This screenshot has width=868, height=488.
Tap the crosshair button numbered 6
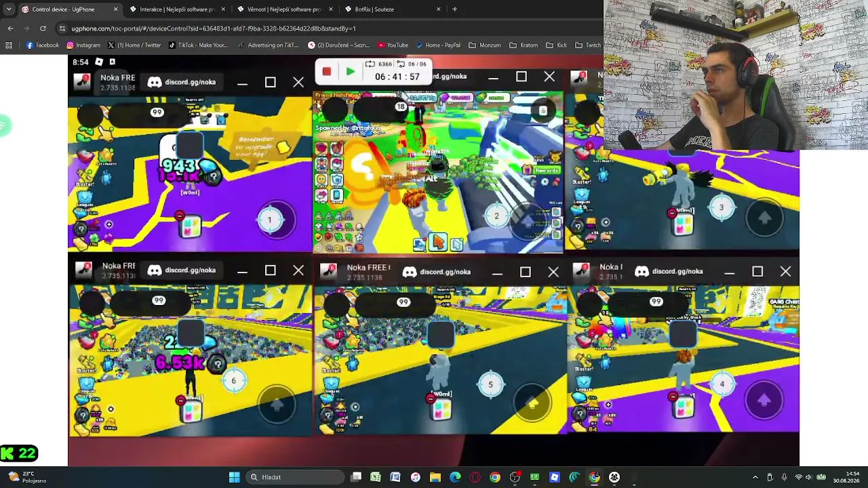coord(233,381)
